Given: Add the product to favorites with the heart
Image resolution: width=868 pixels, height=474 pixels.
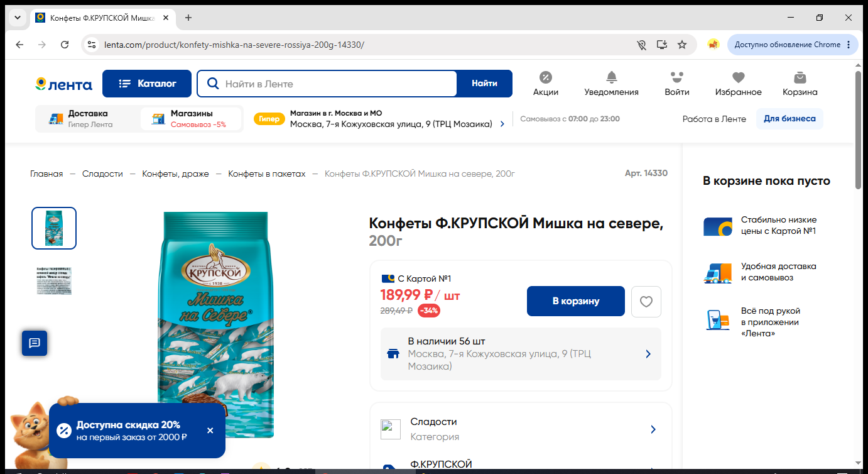Looking at the screenshot, I should click(646, 302).
